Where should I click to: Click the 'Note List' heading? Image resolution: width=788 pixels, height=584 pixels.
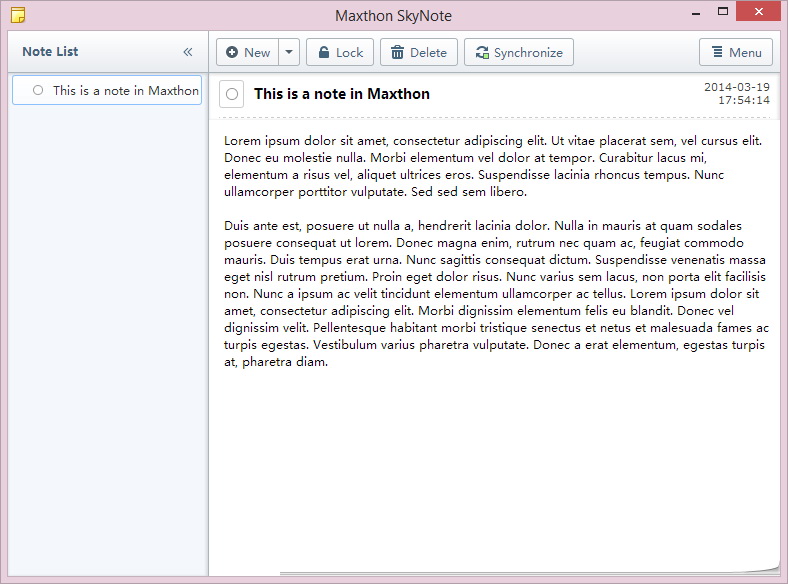(50, 52)
